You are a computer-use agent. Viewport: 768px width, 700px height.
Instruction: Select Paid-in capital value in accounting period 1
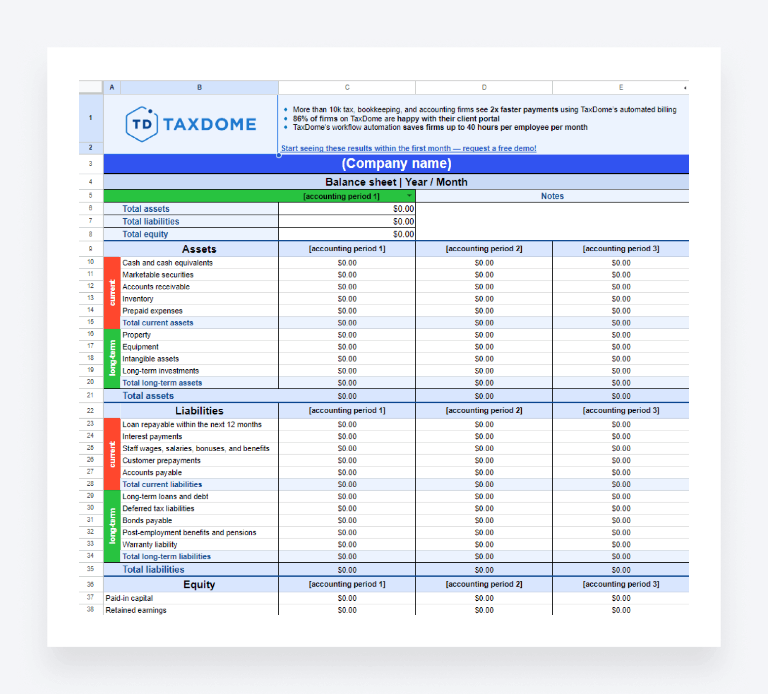pos(347,598)
